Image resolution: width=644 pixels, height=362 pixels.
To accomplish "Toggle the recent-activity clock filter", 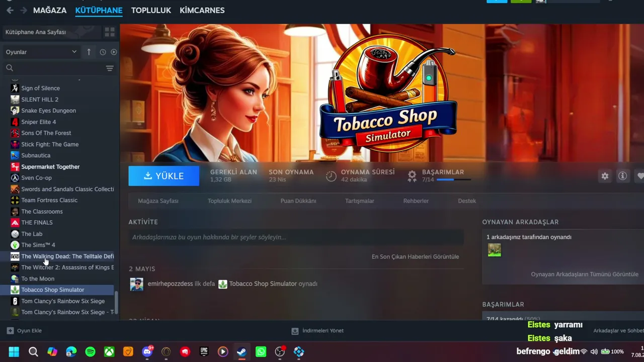I will coord(103,52).
